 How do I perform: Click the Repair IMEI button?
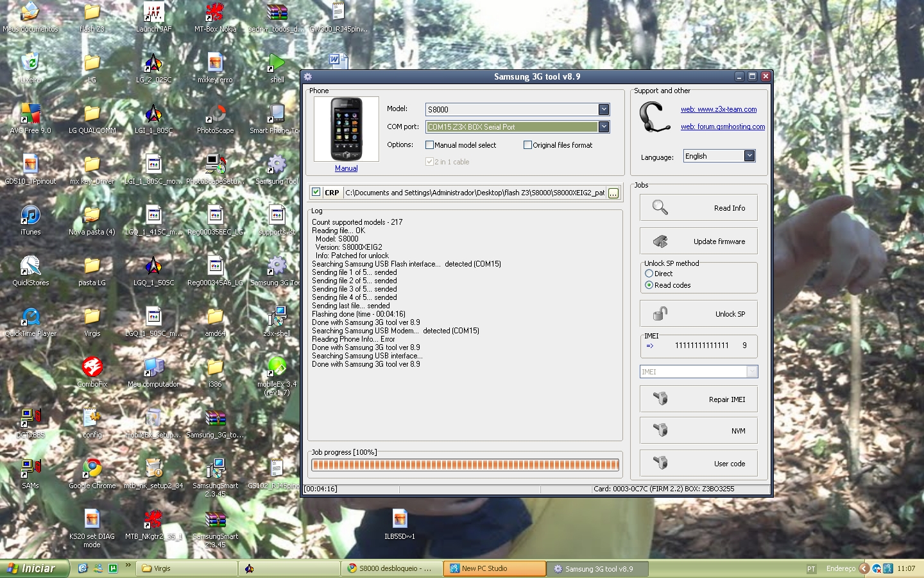[698, 399]
